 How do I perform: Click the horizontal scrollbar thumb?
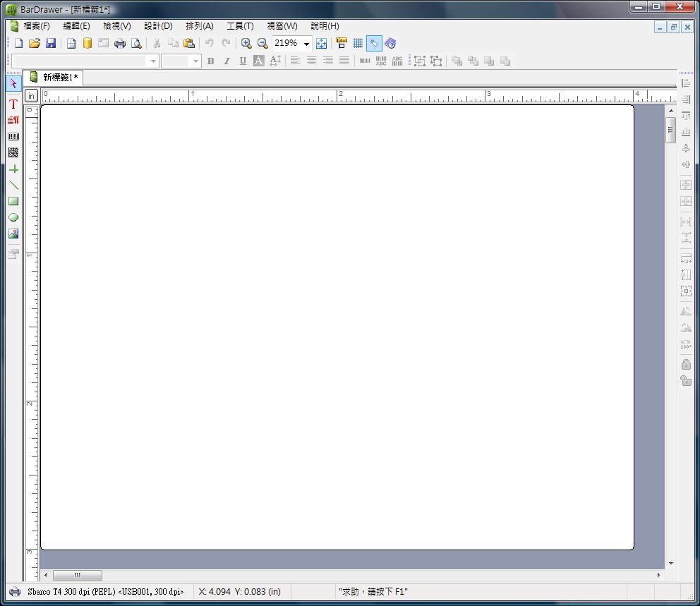(77, 575)
